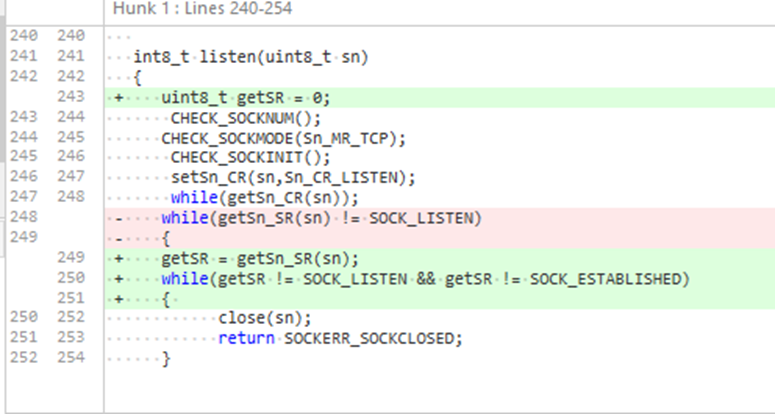This screenshot has width=775, height=414.
Task: Click the line 'setSn_CR(sn,Sn_CR_LISTEN);'
Action: 293,178
